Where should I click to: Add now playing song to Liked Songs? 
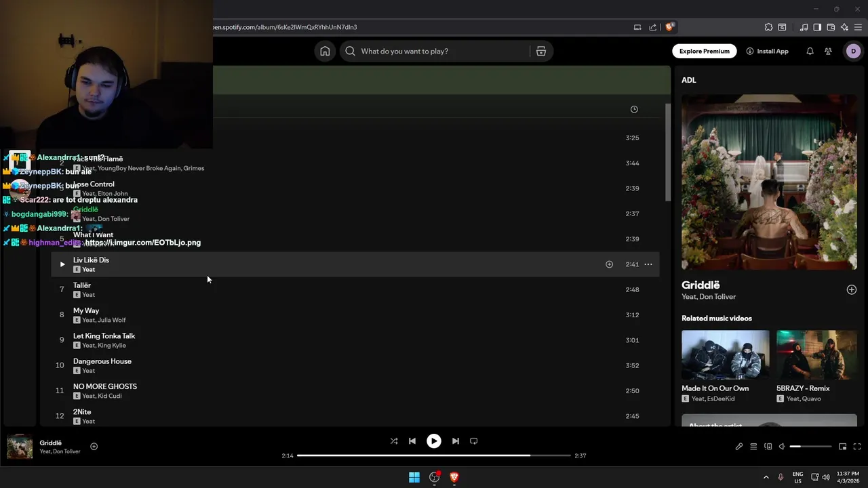coord(94,446)
